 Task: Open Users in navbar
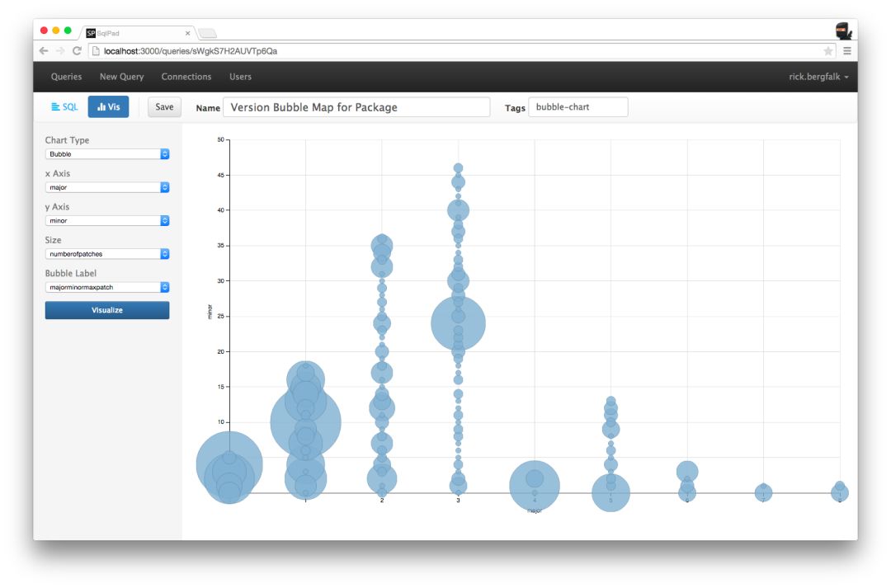[240, 77]
